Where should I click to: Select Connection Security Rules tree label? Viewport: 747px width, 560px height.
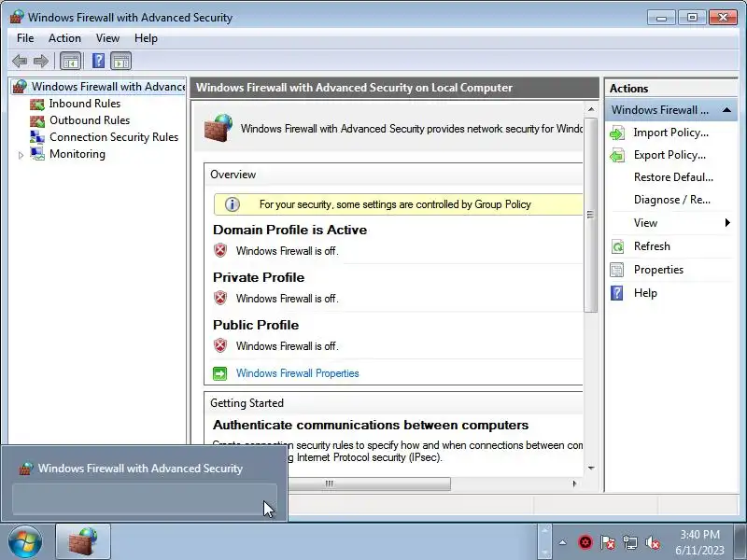click(114, 137)
